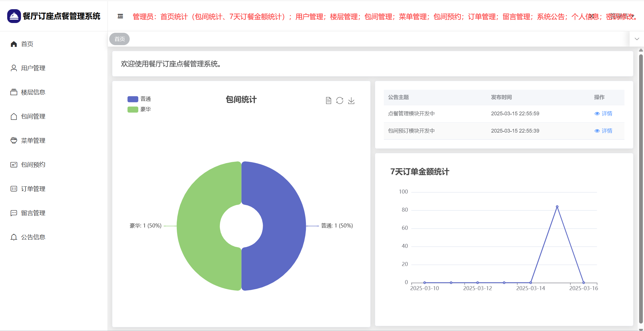Viewport: 644px width, 331px height.
Task: Expand the tab options chevron
Action: [x=637, y=39]
